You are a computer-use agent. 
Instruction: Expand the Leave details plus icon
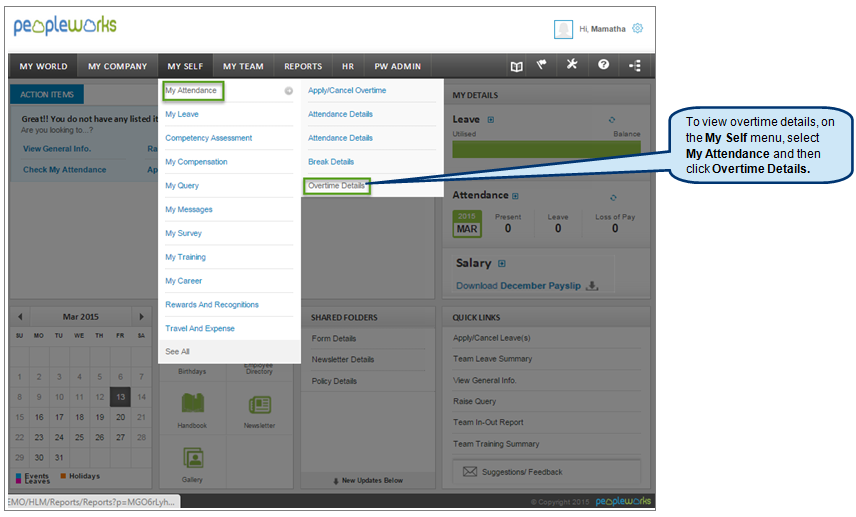tap(491, 120)
